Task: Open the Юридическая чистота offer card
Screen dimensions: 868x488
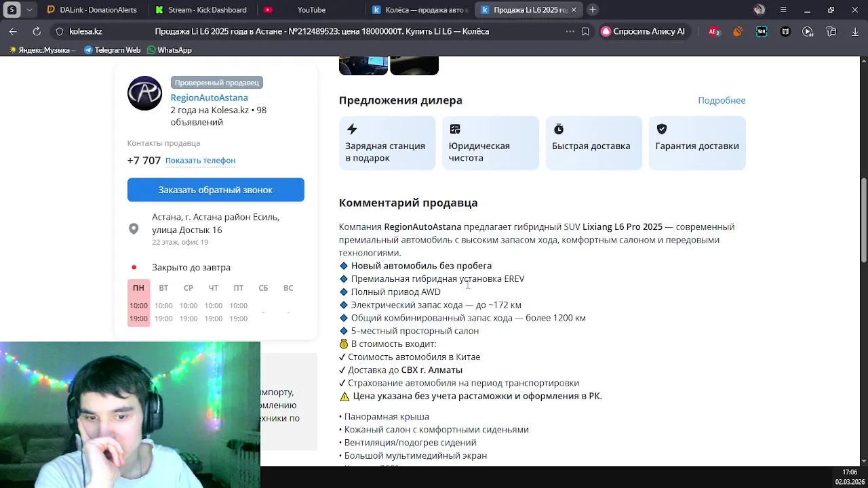Action: tap(490, 143)
